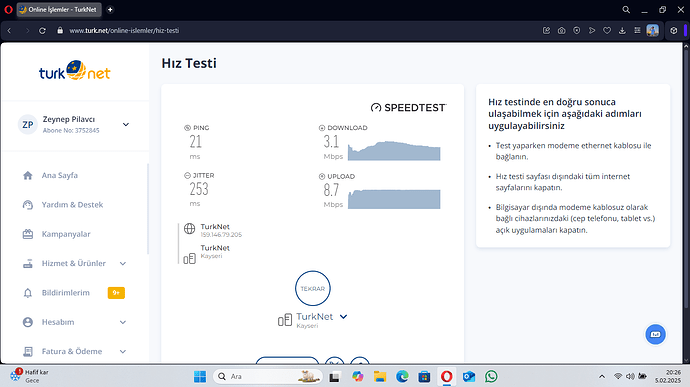Click the Opera snapshot camera icon

tap(562, 31)
